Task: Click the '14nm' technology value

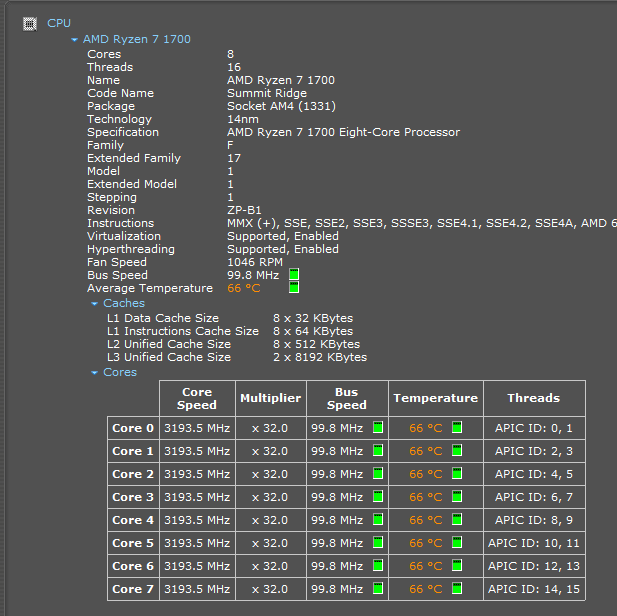Action: tap(243, 119)
